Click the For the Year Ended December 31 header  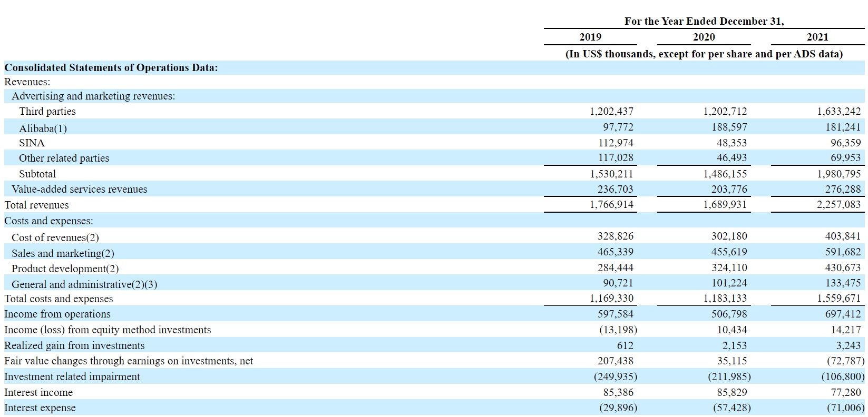click(704, 21)
